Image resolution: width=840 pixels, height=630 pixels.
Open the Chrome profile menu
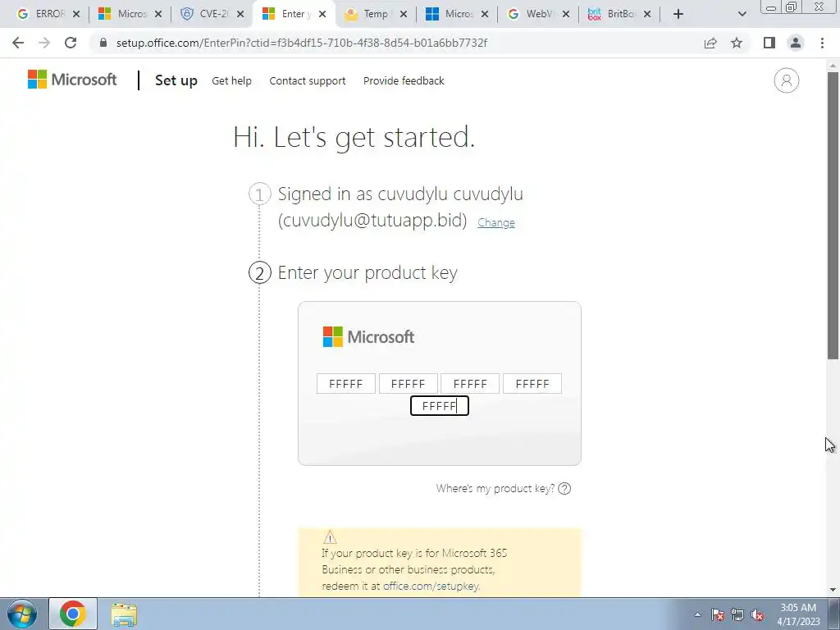796,43
